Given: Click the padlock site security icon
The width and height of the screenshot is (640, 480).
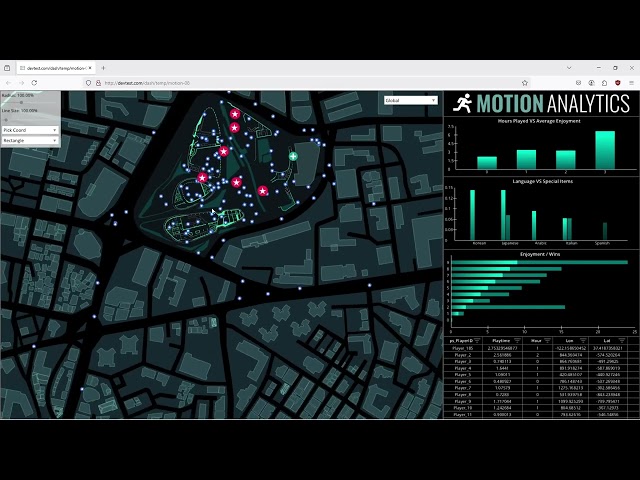Looking at the screenshot, I should (98, 83).
